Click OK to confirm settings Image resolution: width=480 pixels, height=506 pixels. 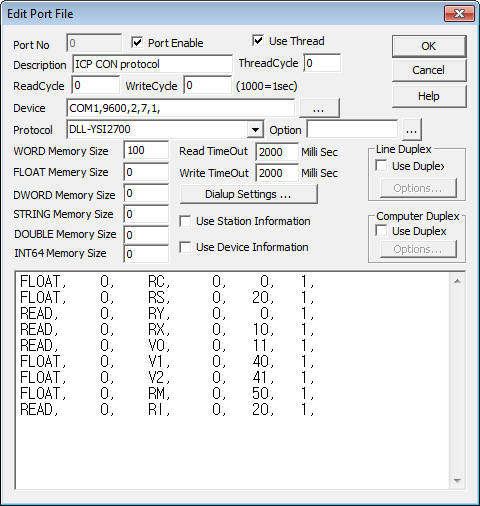pos(429,46)
